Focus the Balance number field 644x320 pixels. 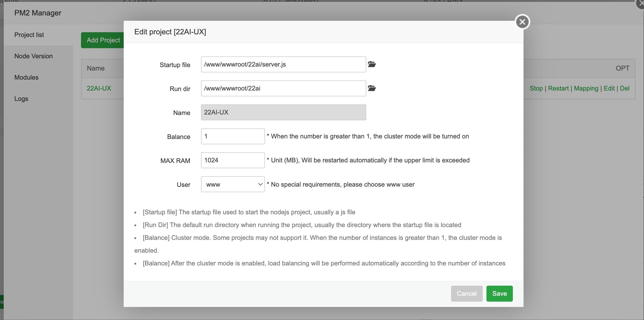point(233,136)
